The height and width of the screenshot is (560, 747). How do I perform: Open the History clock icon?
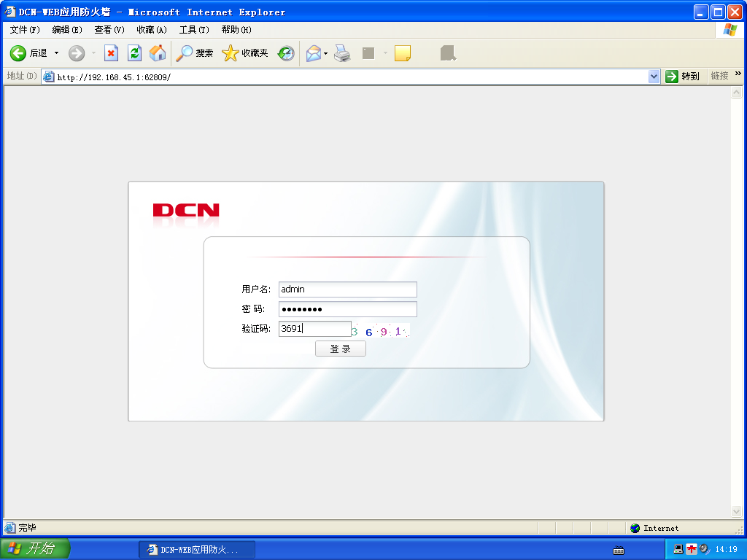[x=286, y=52]
